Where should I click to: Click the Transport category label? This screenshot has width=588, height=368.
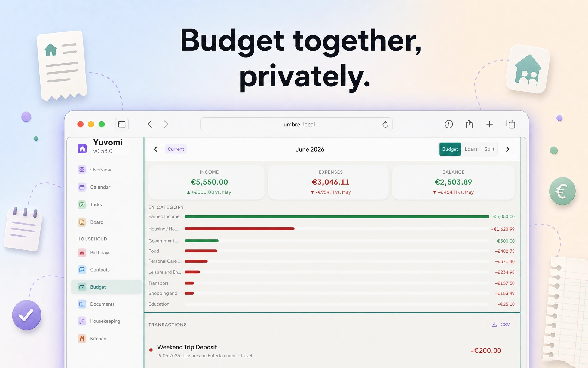click(158, 283)
